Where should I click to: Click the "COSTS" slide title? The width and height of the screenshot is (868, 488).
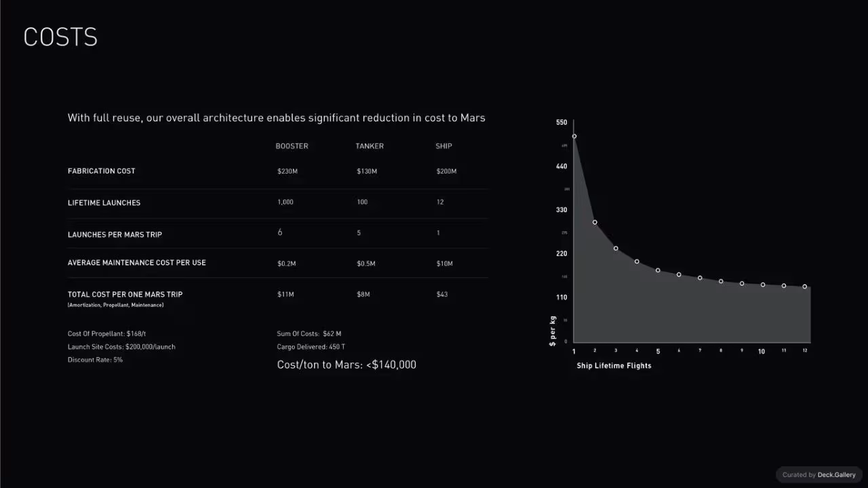tap(60, 37)
